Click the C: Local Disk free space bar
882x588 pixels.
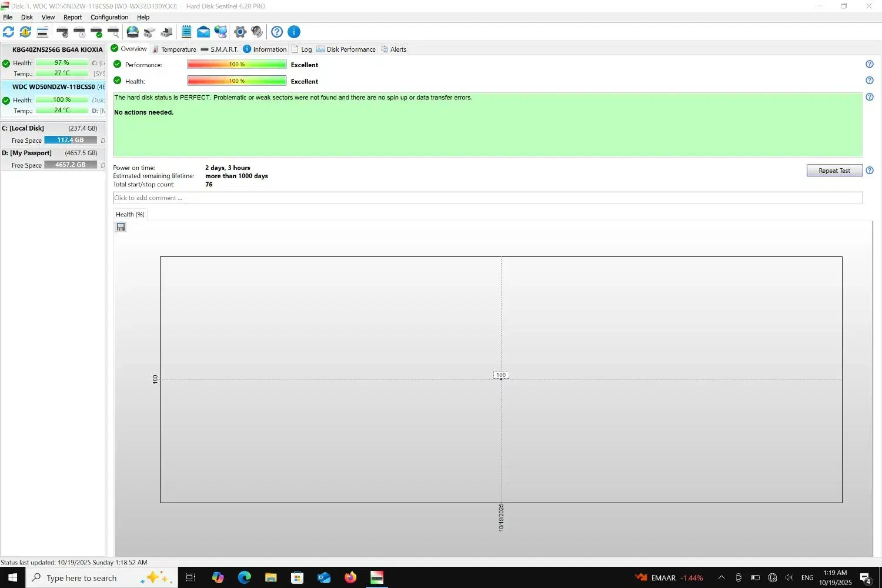(71, 141)
